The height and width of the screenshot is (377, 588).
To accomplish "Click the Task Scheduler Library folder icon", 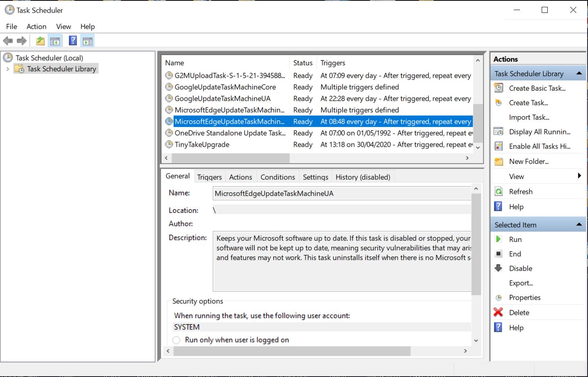I will pyautogui.click(x=19, y=69).
